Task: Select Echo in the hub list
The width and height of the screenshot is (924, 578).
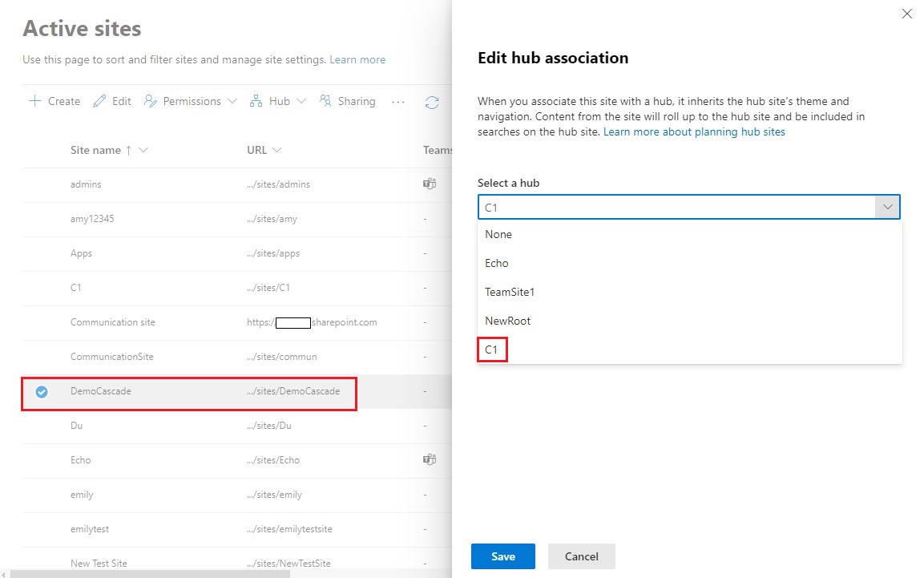Action: (x=497, y=263)
